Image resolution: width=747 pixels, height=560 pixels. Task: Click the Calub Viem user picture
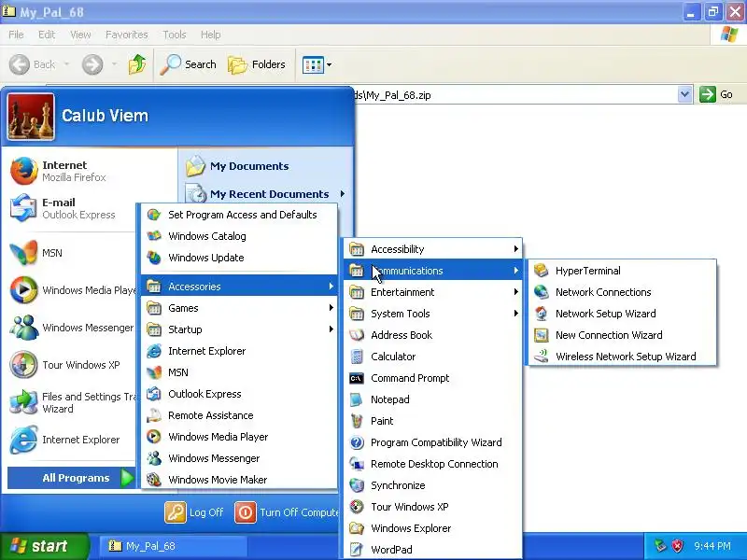31,116
